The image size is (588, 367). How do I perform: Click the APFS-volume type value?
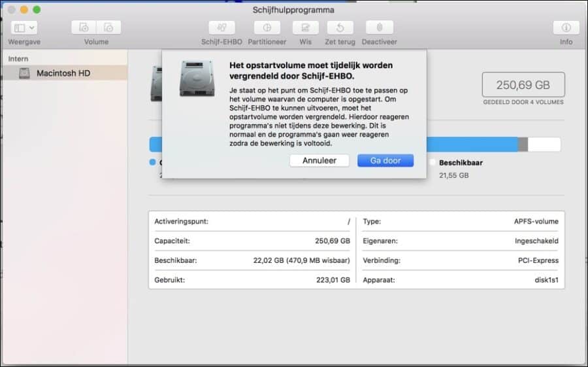(536, 221)
